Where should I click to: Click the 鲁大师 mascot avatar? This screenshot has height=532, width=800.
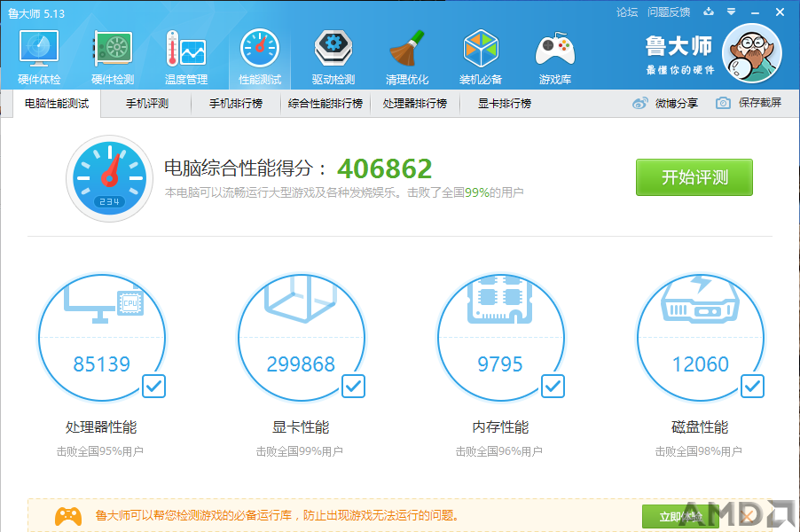[x=752, y=53]
